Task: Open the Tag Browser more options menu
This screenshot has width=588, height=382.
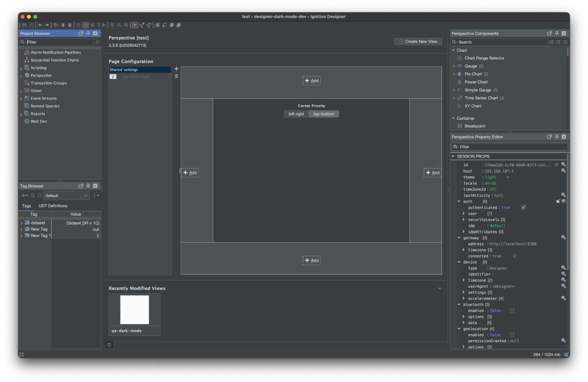Action: click(x=96, y=196)
